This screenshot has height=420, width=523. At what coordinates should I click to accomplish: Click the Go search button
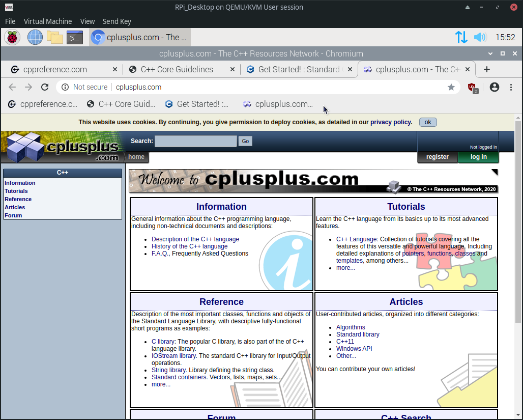(245, 141)
